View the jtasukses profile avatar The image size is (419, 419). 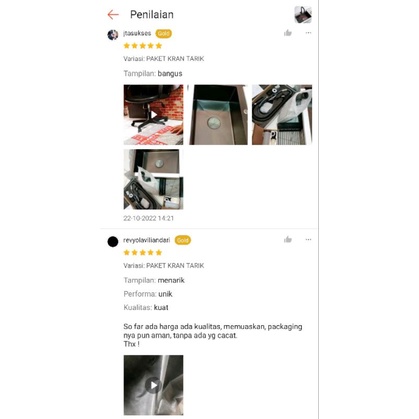(x=113, y=35)
